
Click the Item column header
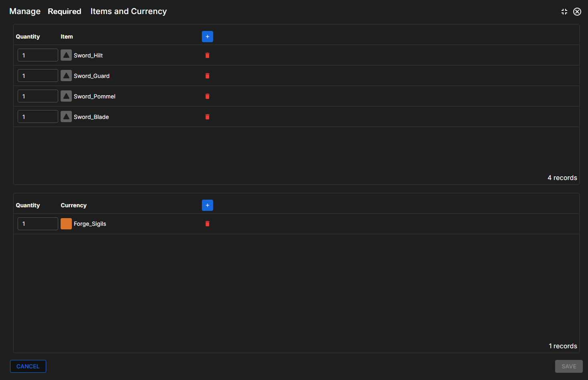(67, 37)
